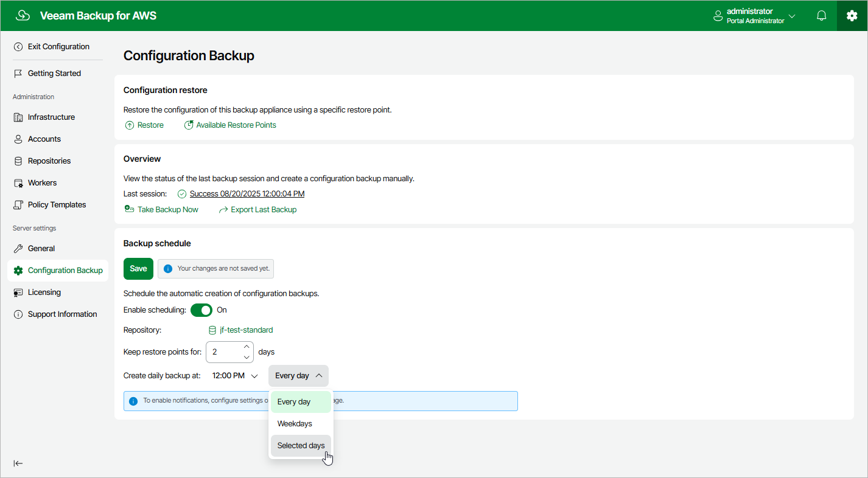868x478 pixels.
Task: Open the notifications bell
Action: (x=822, y=16)
